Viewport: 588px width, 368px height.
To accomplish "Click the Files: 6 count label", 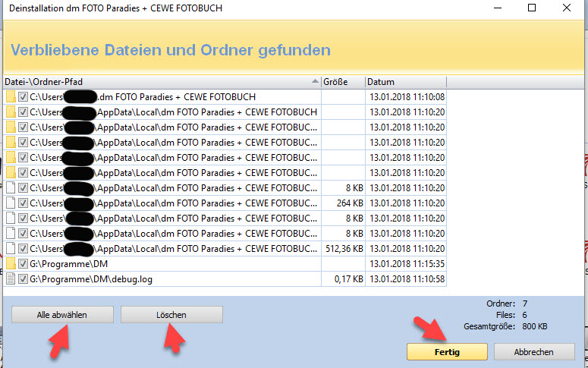I will point(511,315).
